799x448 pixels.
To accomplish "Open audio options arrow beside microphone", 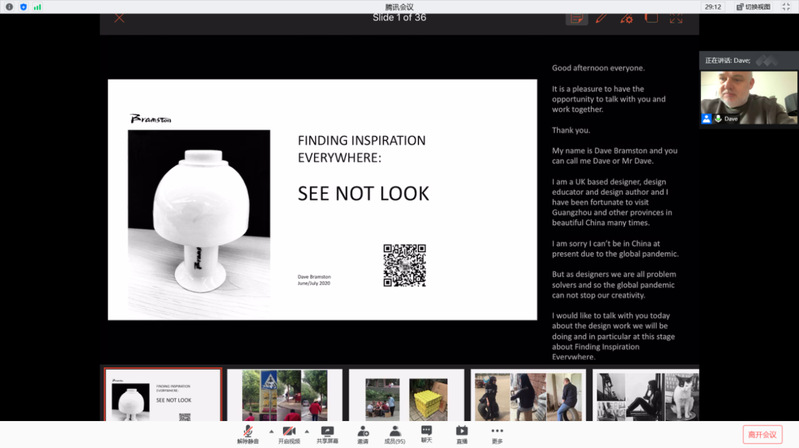I will click(271, 431).
